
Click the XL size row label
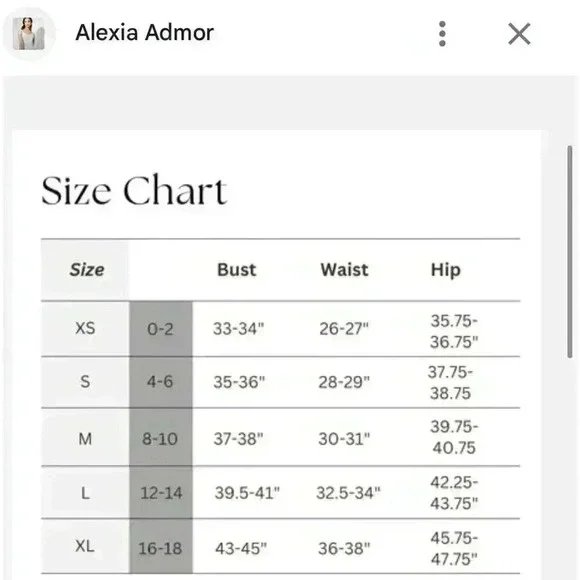pos(85,546)
